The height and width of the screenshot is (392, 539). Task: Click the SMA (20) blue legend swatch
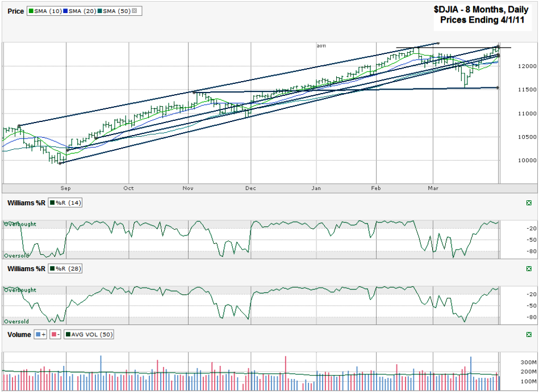(x=65, y=11)
